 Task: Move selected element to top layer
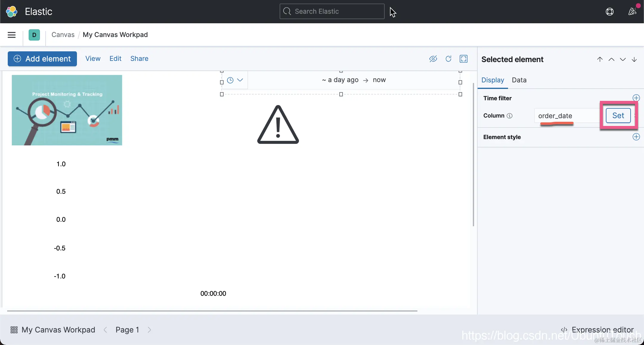coord(600,59)
